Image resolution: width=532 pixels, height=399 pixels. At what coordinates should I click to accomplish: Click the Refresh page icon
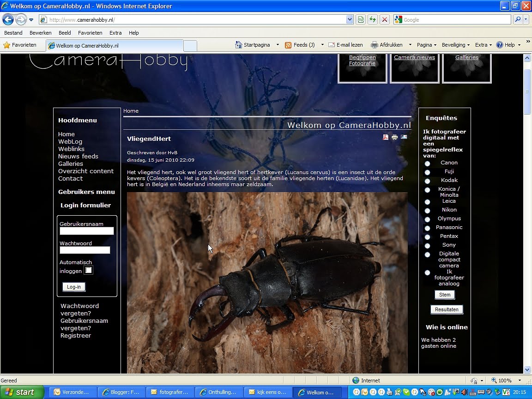coord(373,20)
